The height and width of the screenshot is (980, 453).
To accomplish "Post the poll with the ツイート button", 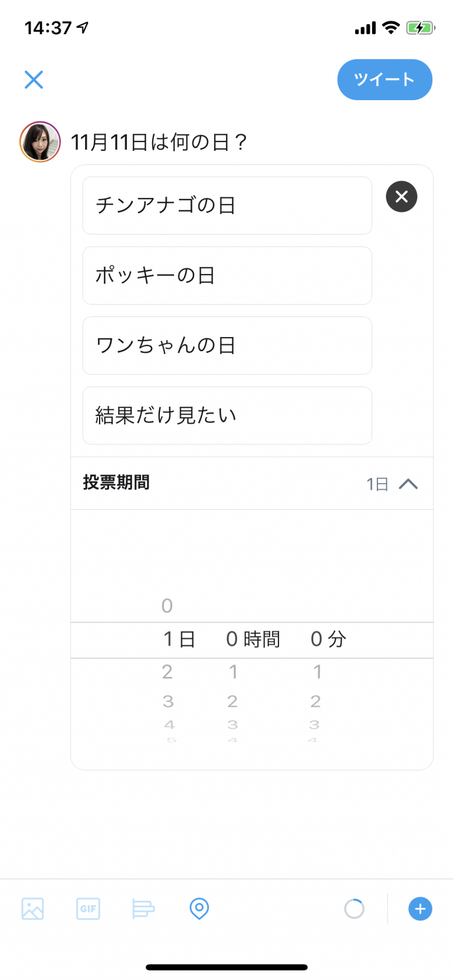I will pos(385,80).
